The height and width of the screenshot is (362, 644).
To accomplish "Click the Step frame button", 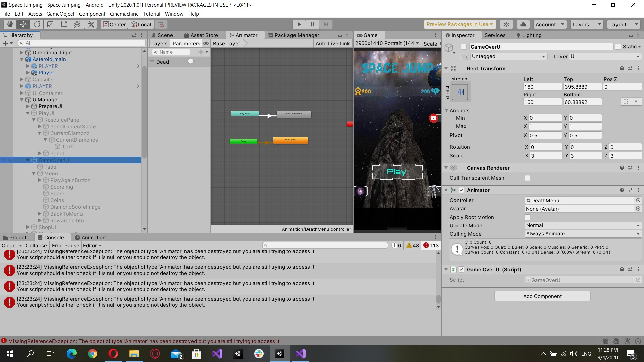I will [x=326, y=24].
